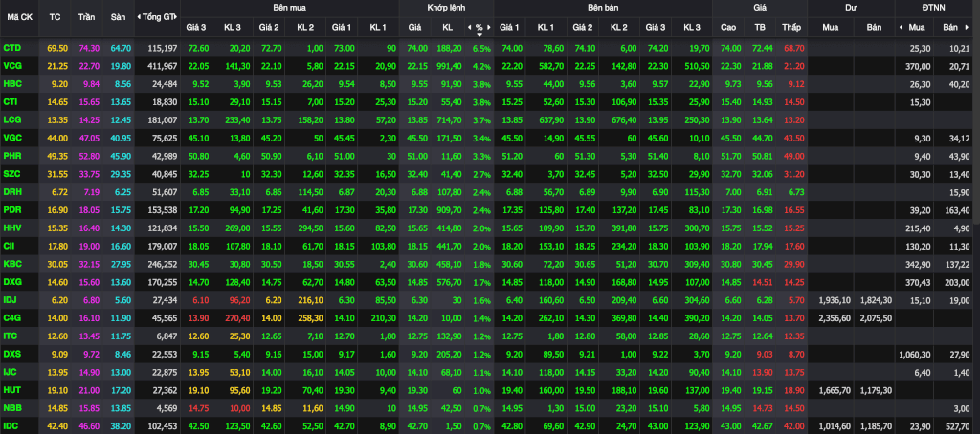
Task: Open stock symbol CII
Action: coord(10,246)
